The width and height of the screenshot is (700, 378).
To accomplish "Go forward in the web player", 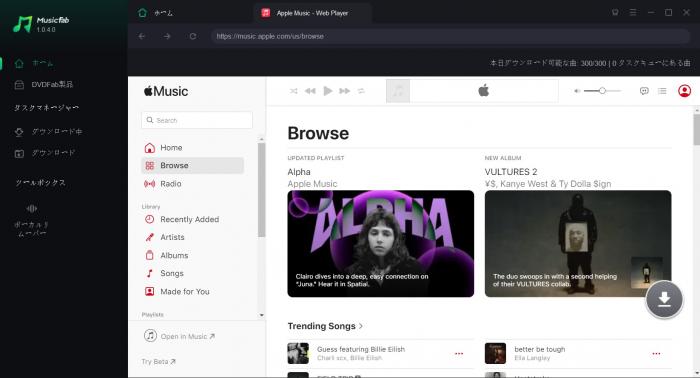I will point(167,36).
